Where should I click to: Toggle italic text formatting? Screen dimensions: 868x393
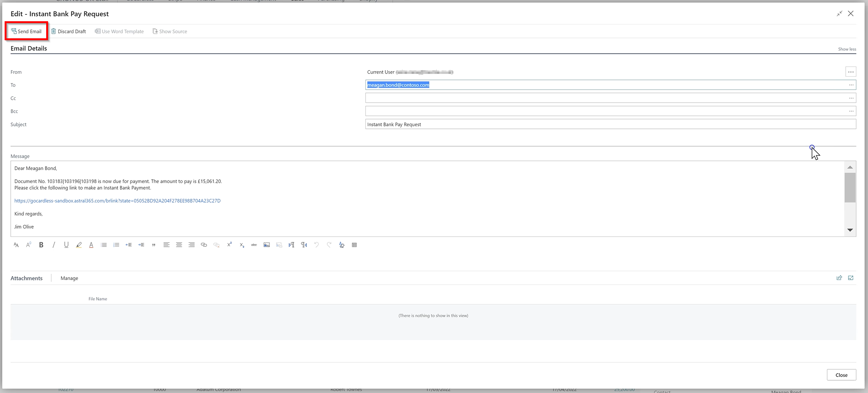(54, 245)
